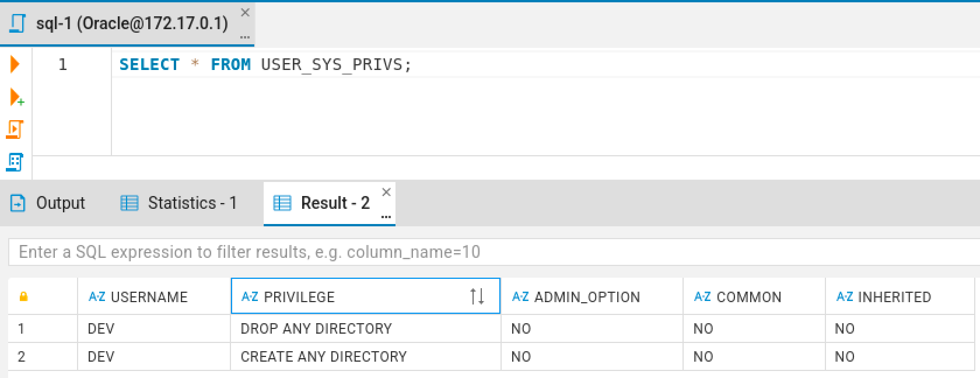Switch to the Output tab
Viewport: 980px width, 378px height.
click(x=48, y=203)
